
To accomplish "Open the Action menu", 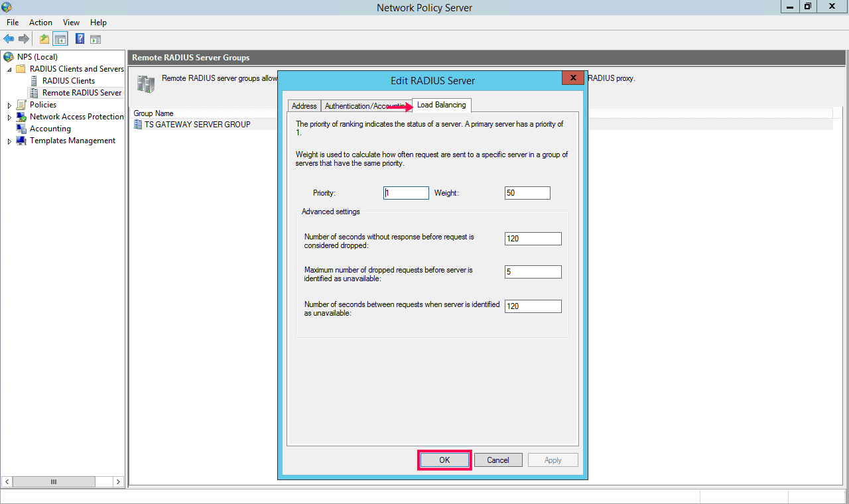I will (x=40, y=23).
